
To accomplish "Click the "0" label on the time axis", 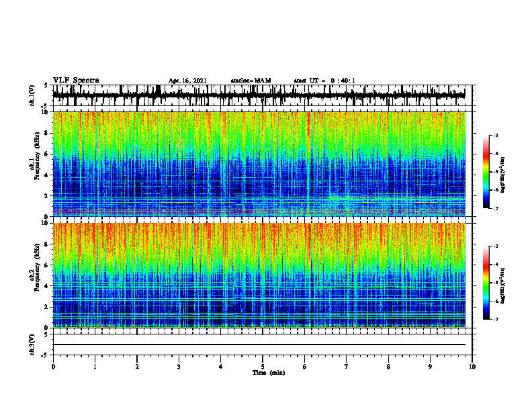I will click(x=53, y=367).
